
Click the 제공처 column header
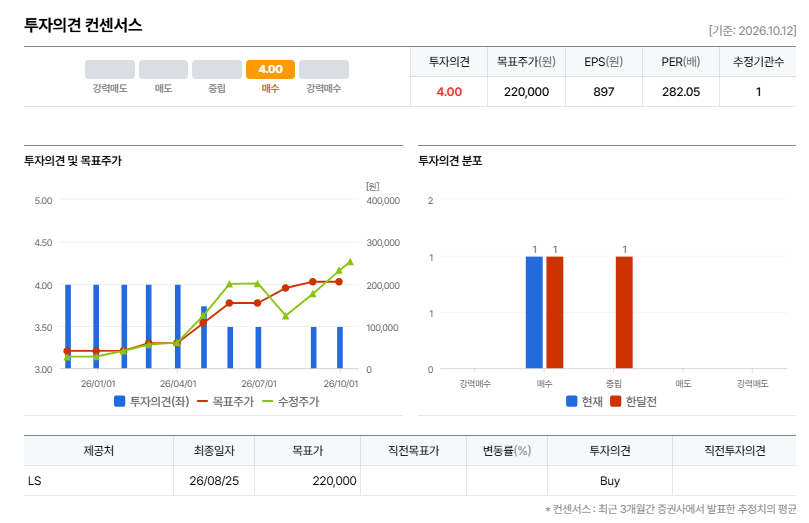tap(99, 451)
